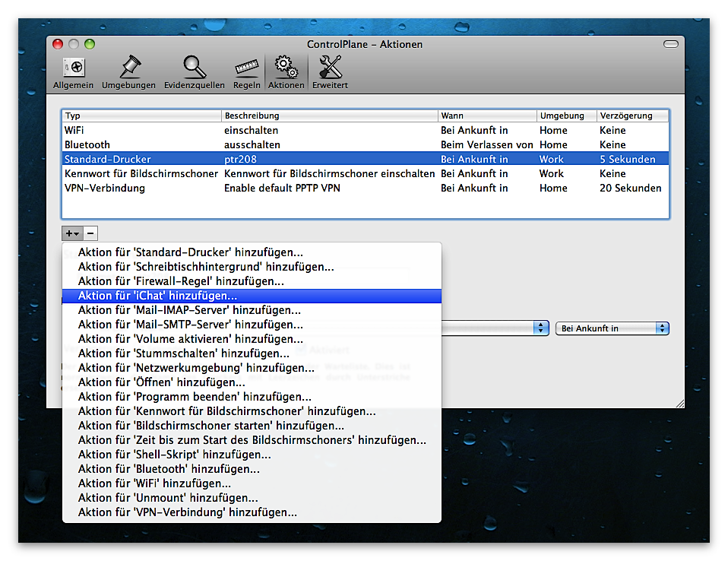Choose 'Bildschirmschoner starten' action menu entry
The width and height of the screenshot is (728, 561).
[x=252, y=426]
